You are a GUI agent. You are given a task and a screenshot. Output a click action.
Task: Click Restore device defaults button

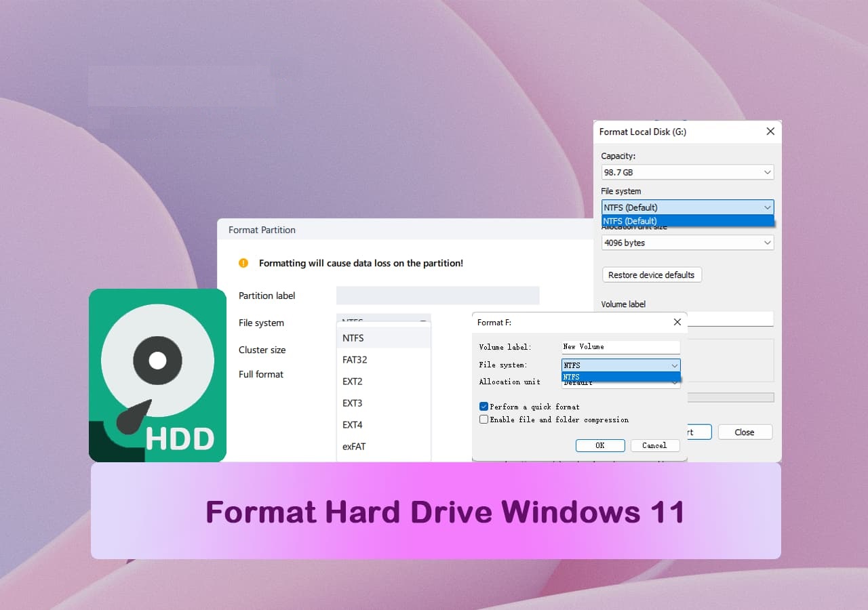(x=652, y=274)
